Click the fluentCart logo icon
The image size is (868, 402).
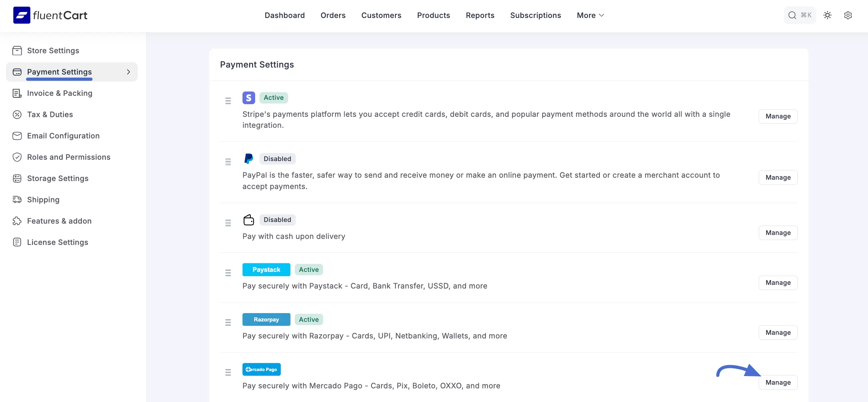point(22,15)
